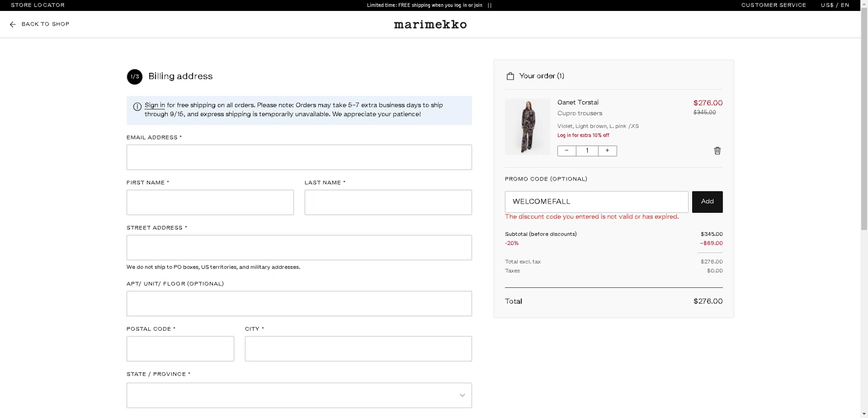Click 'Cupro trousers' product description
The image size is (868, 418).
tap(580, 113)
